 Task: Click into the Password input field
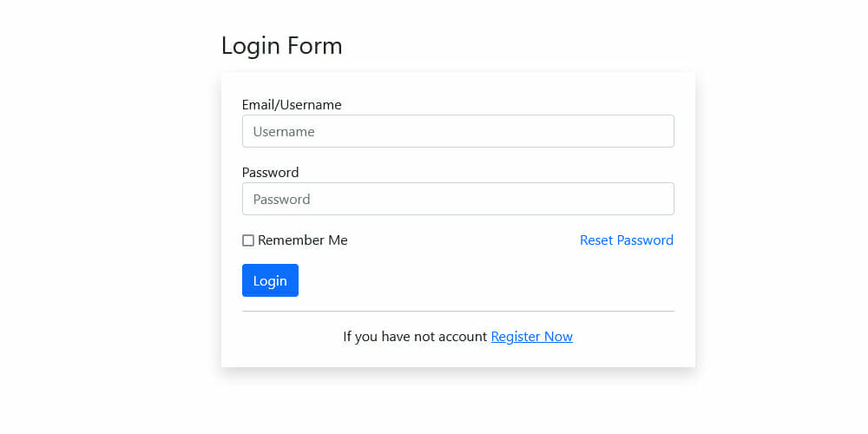click(x=457, y=199)
